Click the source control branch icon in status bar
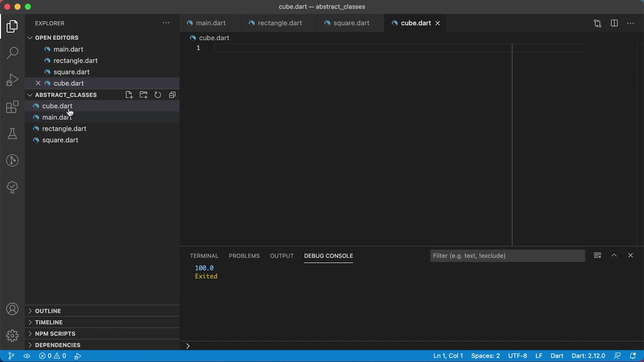 click(11, 356)
